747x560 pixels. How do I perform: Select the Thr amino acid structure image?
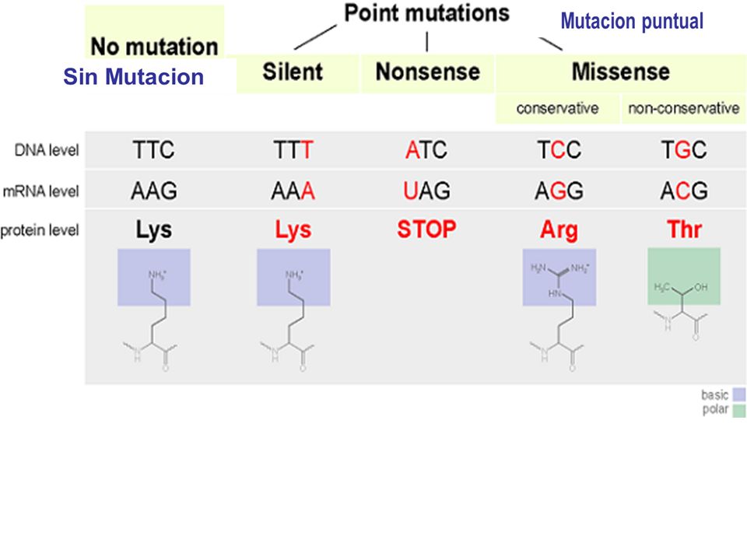[x=682, y=294]
